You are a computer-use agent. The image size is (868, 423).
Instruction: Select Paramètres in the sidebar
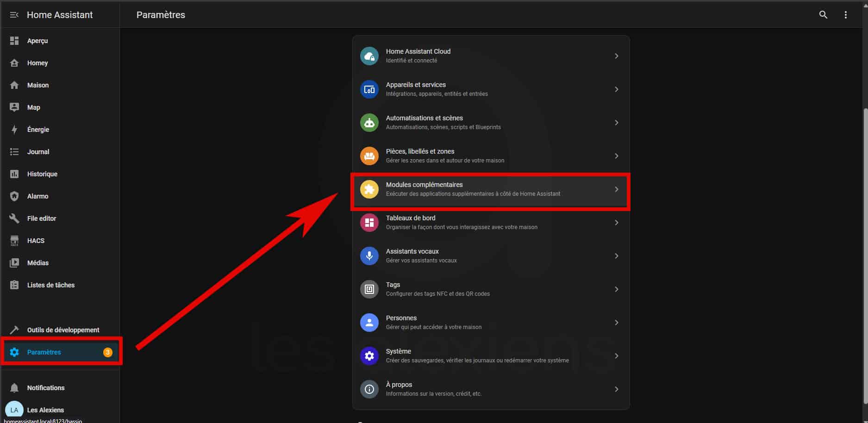60,352
